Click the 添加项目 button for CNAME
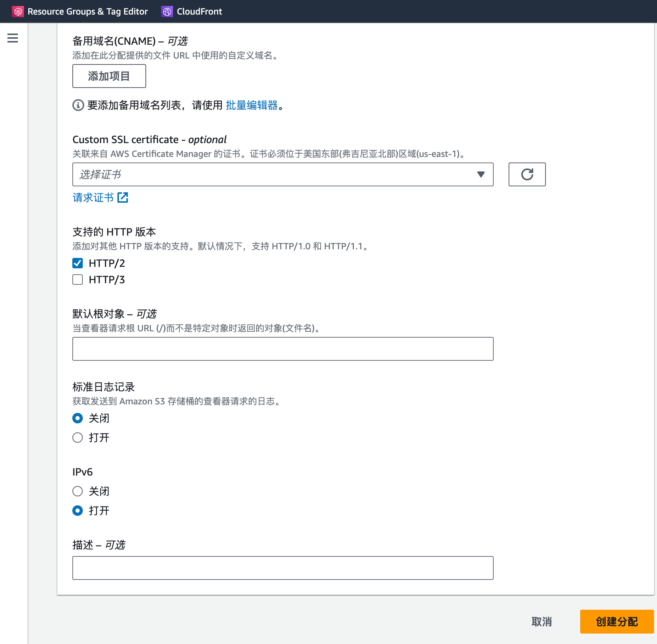The image size is (657, 644). tap(109, 76)
